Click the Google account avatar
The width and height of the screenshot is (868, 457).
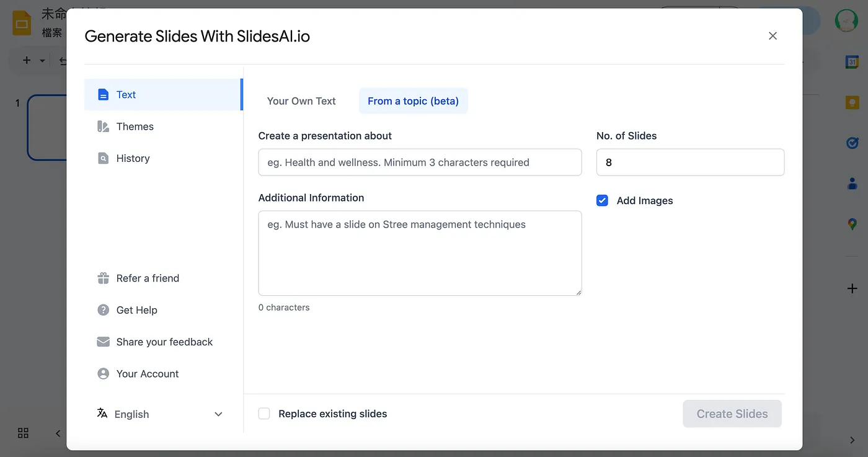click(x=846, y=21)
